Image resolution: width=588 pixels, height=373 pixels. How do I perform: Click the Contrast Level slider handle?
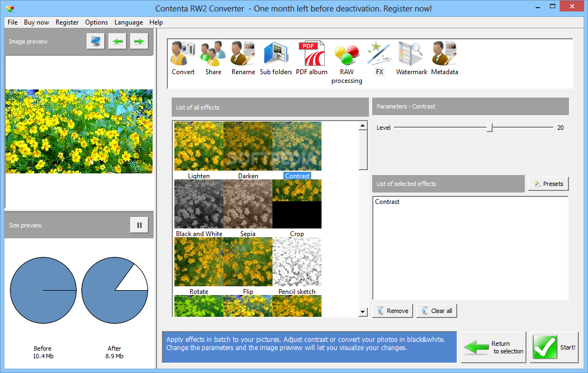(489, 128)
